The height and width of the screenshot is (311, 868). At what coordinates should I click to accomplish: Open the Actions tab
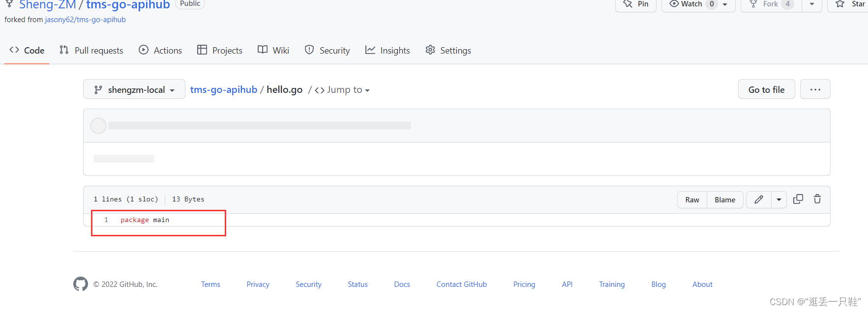pos(160,50)
